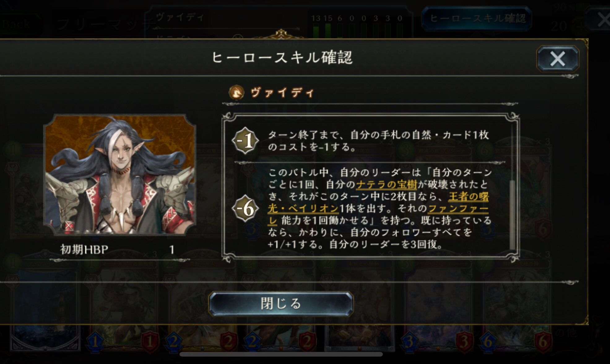610x364 pixels.
Task: Click the blue 1 cost gem at the bottom
Action: pos(95,342)
